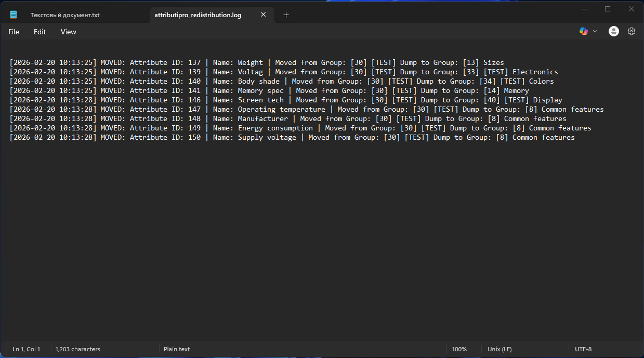Open the Edit menu
Viewport: 644px width, 358px height.
pyautogui.click(x=40, y=32)
